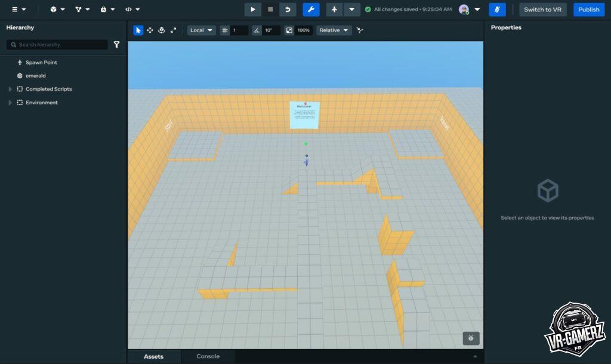Click the bug icon in viewport corner

[471, 338]
